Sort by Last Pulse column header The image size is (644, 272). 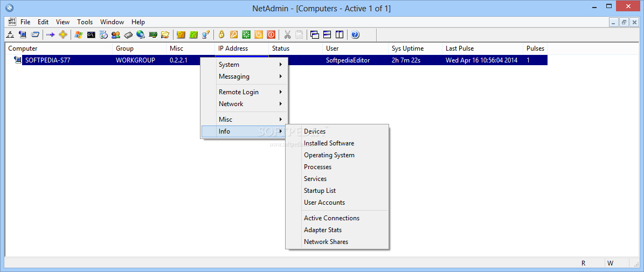[x=482, y=48]
